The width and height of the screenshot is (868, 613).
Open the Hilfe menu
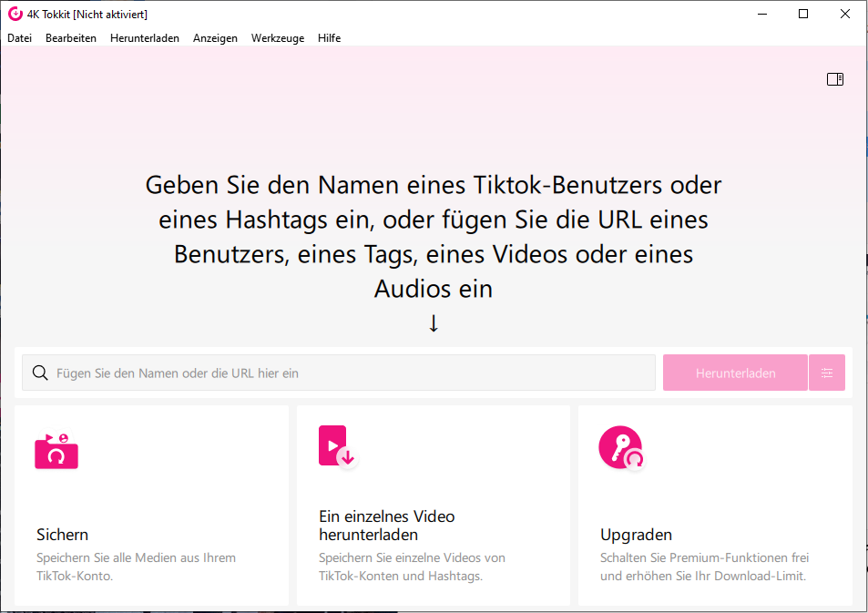coord(329,38)
